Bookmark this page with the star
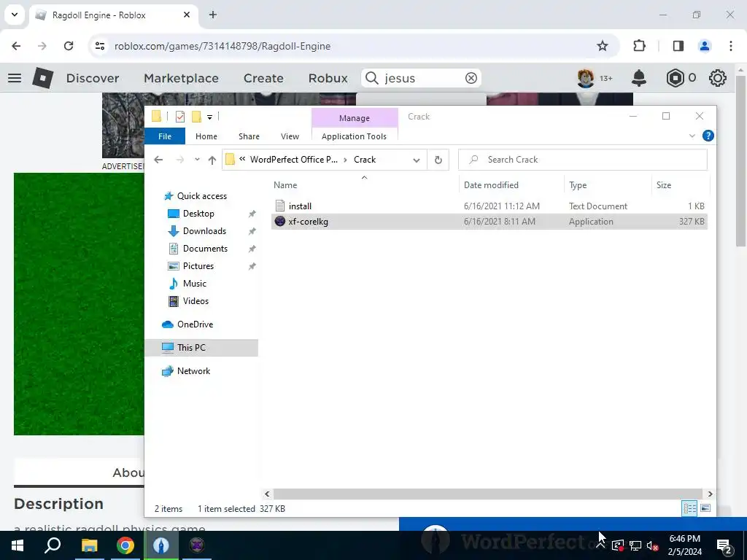 (x=603, y=46)
